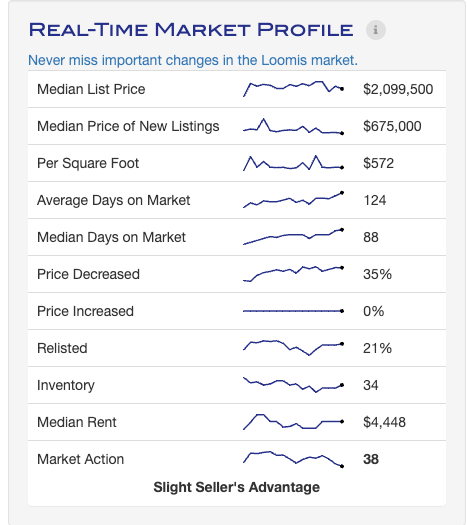This screenshot has width=467, height=525.
Task: Select the Market Action trend sparkline
Action: [x=293, y=459]
